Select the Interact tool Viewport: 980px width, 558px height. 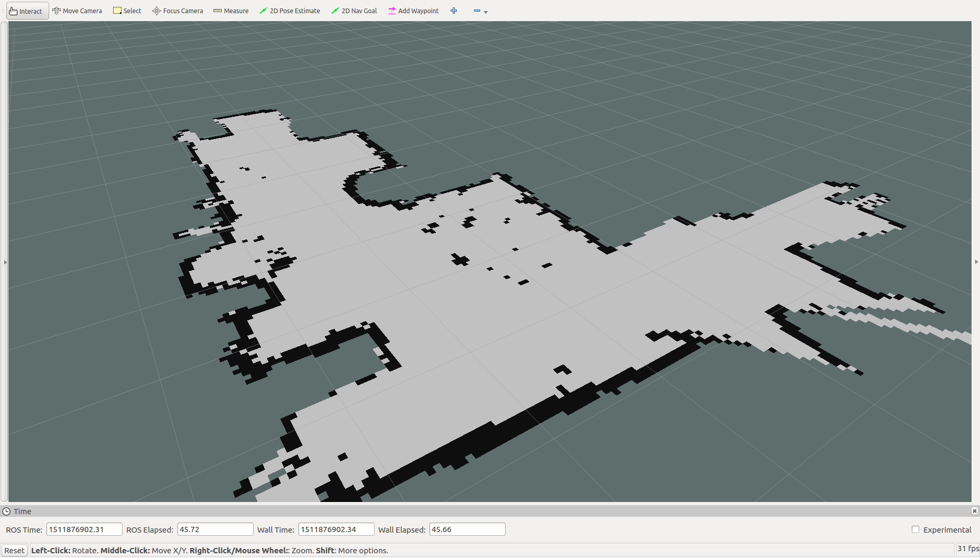[x=27, y=11]
